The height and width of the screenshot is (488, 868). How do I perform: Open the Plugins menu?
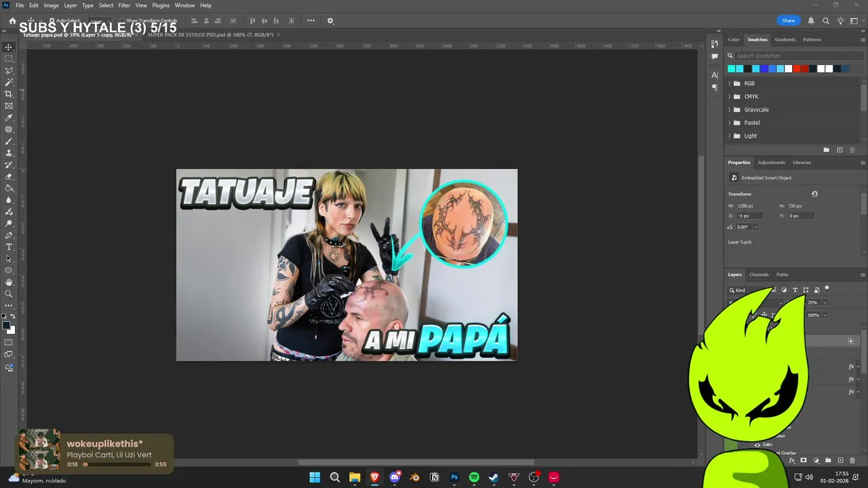click(x=161, y=5)
